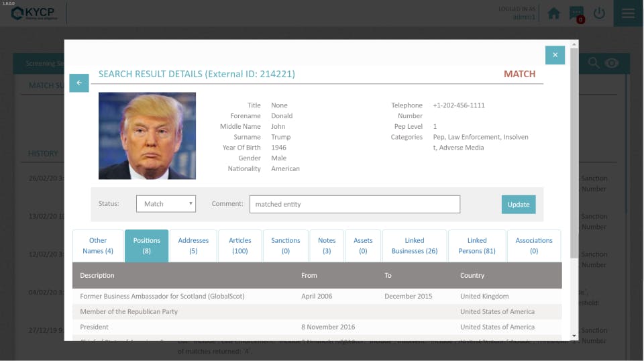Image resolution: width=644 pixels, height=361 pixels.
Task: Click the profile photo thumbnail
Action: pos(147,136)
